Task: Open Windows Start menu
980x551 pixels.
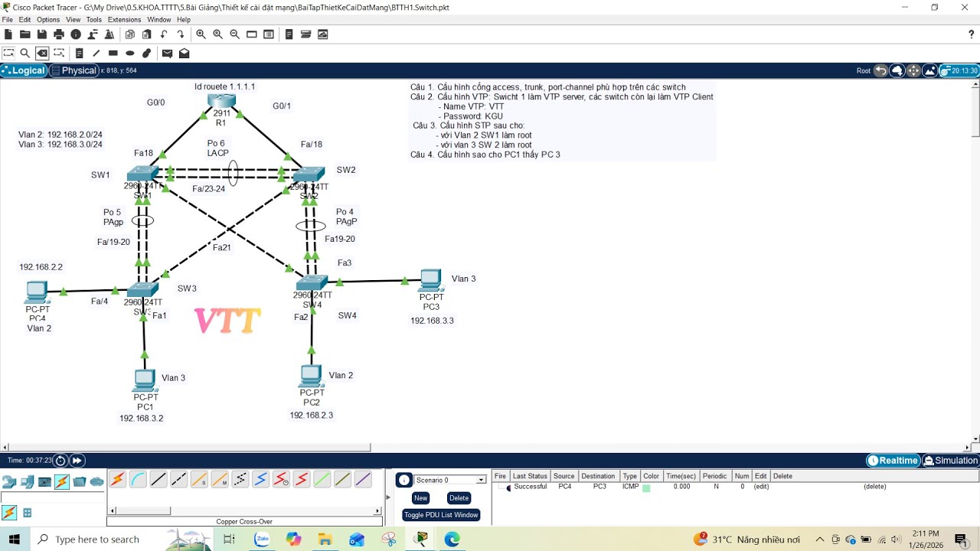Action: click(x=15, y=540)
